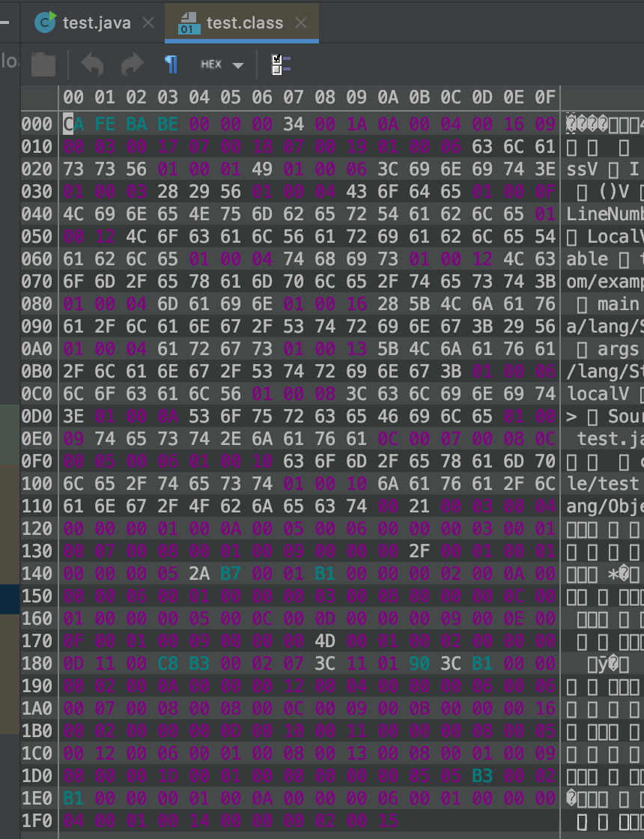The width and height of the screenshot is (644, 839).
Task: Select byte 2F in row 130
Action: [419, 551]
